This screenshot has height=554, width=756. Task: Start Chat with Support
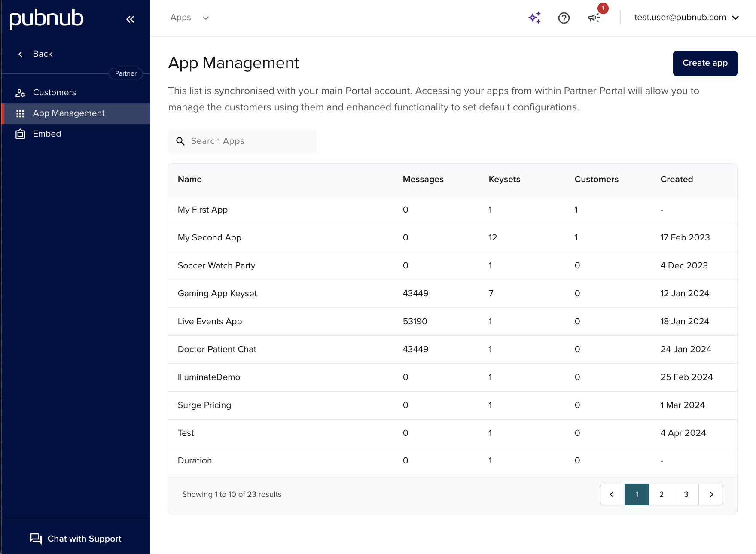[76, 539]
